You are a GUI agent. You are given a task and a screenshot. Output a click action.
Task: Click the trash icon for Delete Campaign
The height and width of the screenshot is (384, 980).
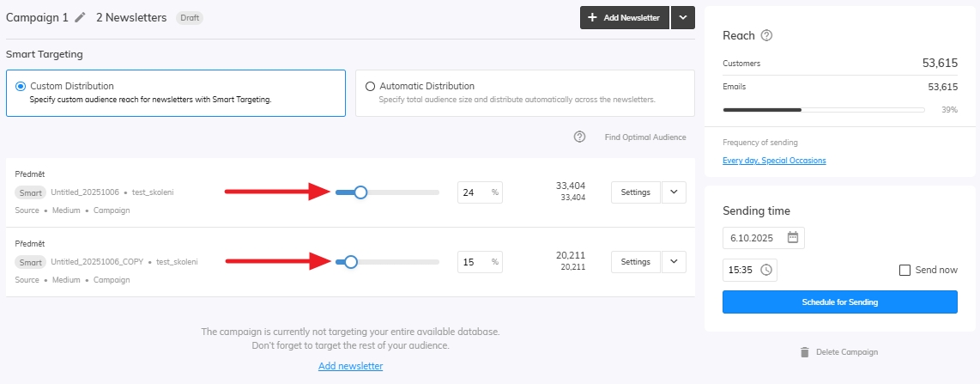(804, 352)
